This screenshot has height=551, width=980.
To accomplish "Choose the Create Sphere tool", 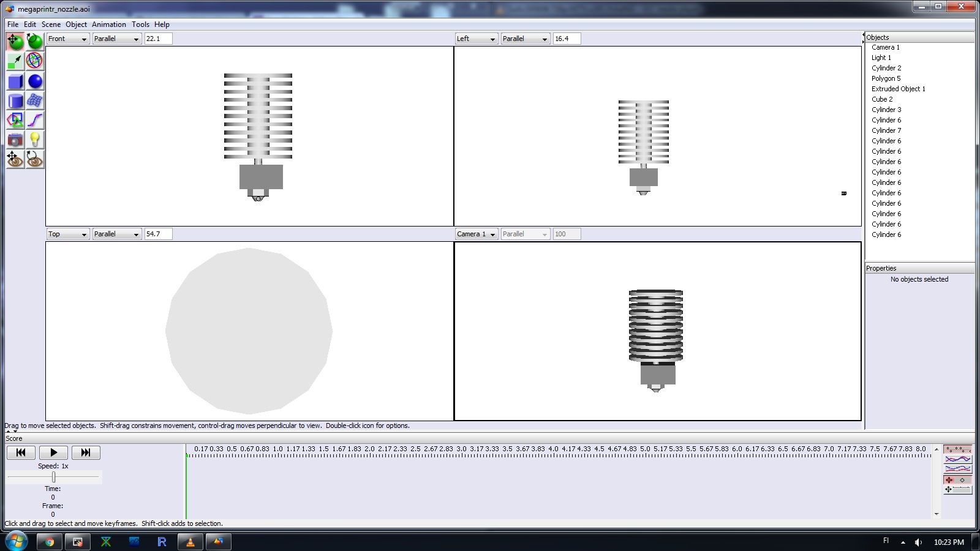I will (x=35, y=81).
